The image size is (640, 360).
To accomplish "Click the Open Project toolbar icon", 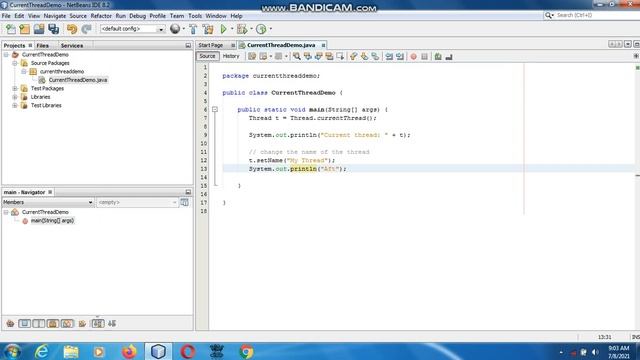I will (39, 29).
